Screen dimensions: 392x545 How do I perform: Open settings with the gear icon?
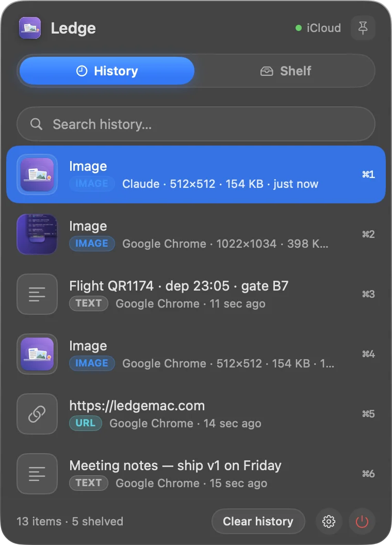click(329, 521)
